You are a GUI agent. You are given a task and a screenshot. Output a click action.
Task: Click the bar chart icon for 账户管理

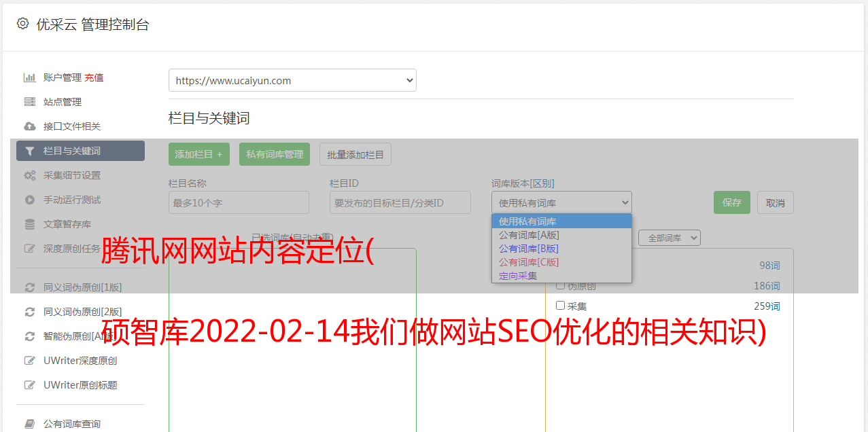point(30,77)
